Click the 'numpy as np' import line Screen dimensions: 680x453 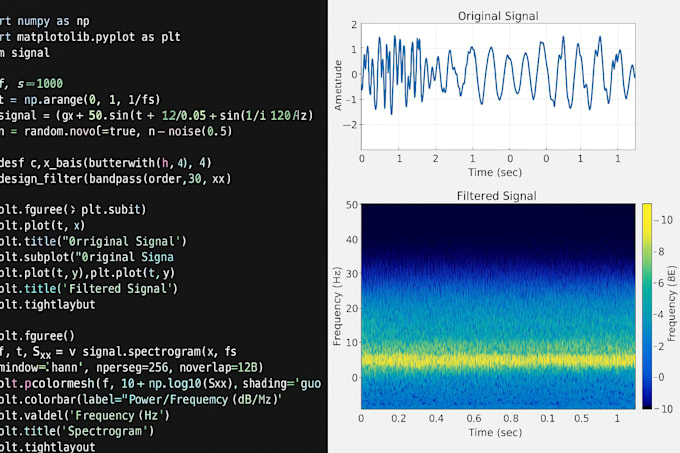coord(45,21)
